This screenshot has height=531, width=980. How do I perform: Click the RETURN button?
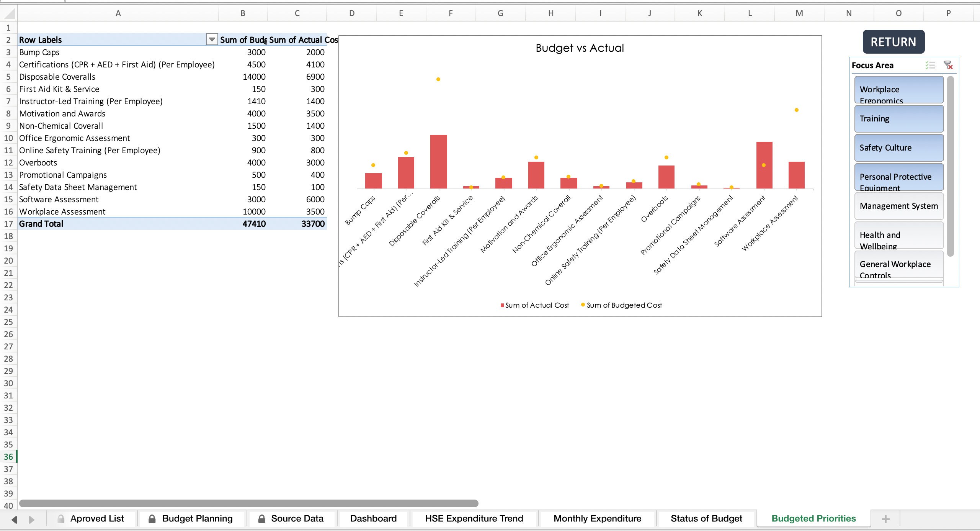(893, 42)
